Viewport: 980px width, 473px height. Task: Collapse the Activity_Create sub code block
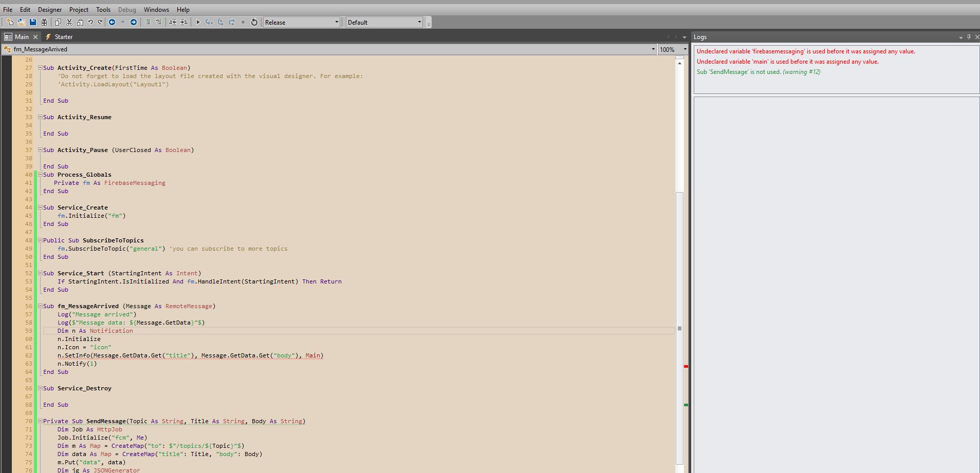click(40, 68)
